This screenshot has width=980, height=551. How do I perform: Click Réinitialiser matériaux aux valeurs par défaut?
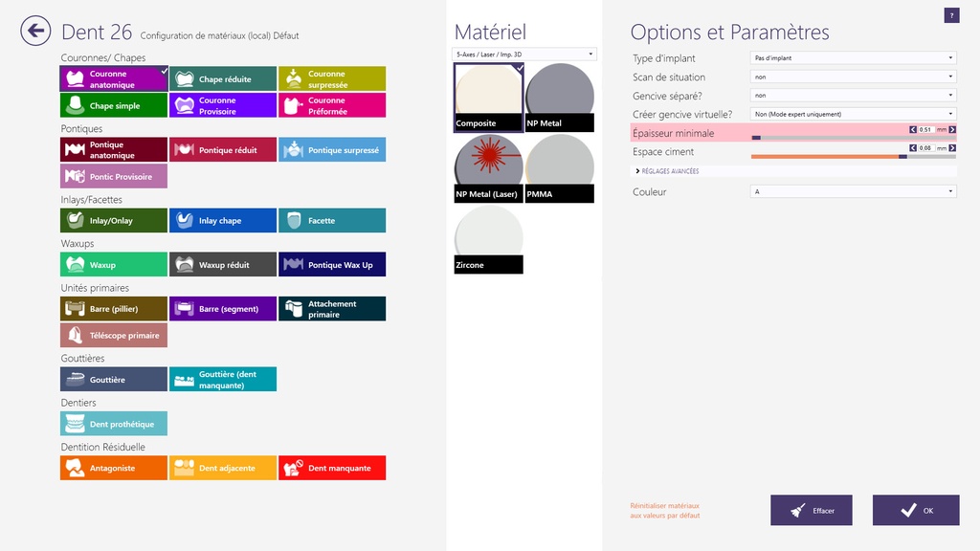[664, 510]
